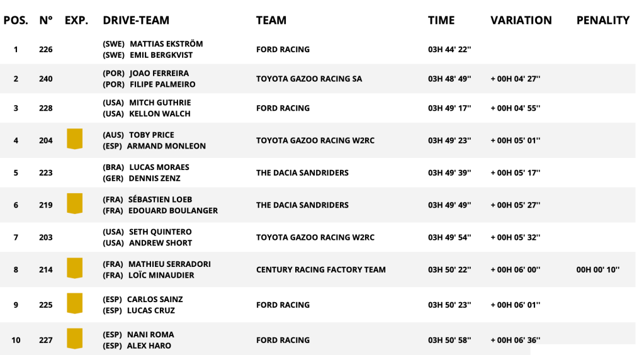Click the yellow experience badge for Toby Price
Viewport: 644px width, 355px height.
(x=75, y=139)
